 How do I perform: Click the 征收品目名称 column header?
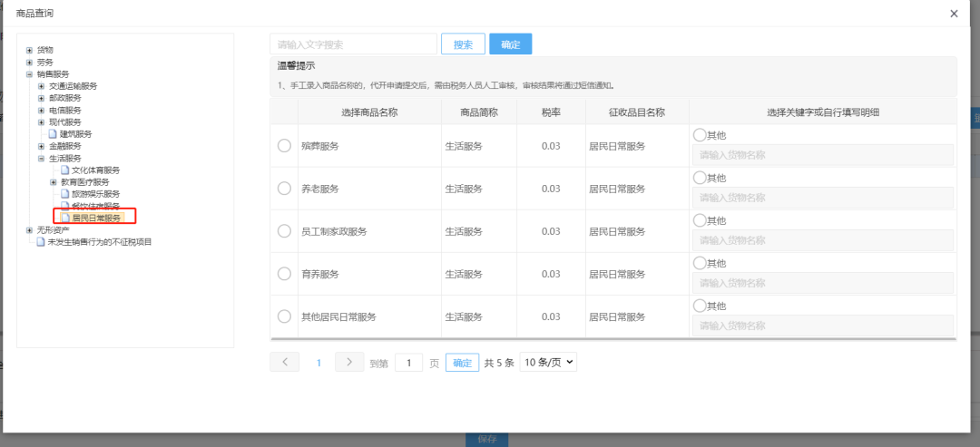[x=637, y=112]
